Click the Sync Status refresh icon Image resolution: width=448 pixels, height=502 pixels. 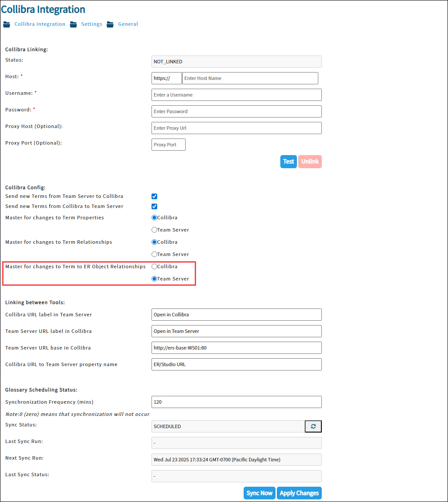pyautogui.click(x=313, y=426)
